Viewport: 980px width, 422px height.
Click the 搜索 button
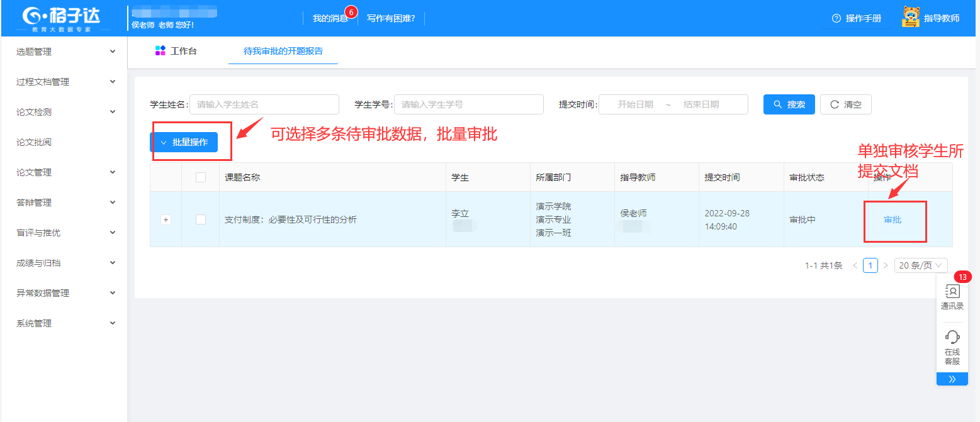click(x=789, y=104)
